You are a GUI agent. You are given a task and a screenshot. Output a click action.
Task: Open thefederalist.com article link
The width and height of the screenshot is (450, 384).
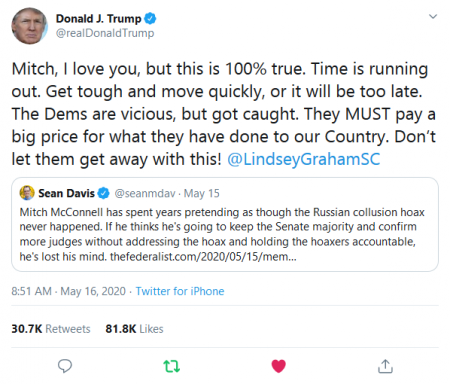coord(203,257)
